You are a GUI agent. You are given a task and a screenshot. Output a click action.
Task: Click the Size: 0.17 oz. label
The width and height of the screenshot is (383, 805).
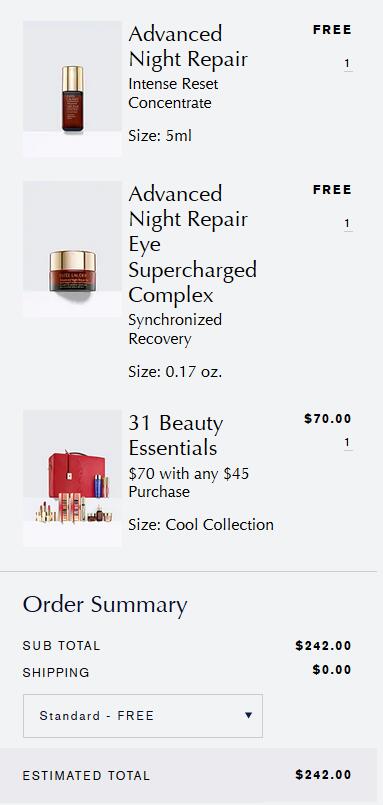175,371
